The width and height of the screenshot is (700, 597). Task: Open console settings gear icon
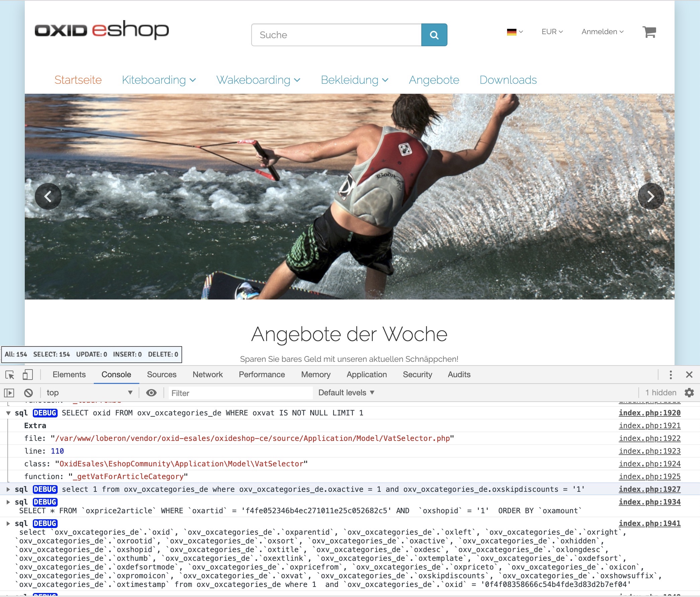click(x=689, y=393)
